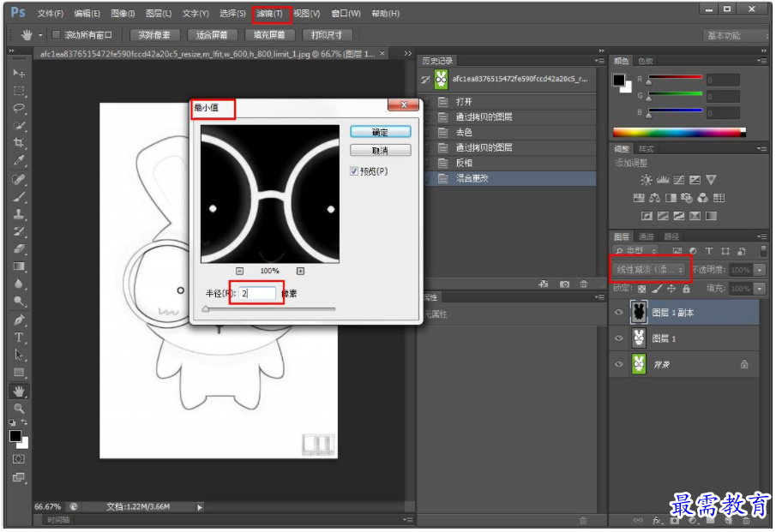Select the Crop tool

[x=19, y=143]
